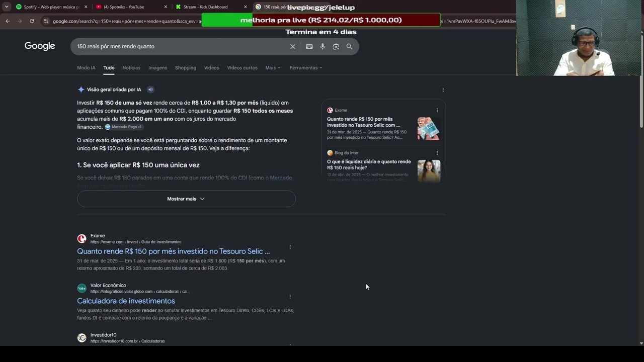The height and width of the screenshot is (362, 644).
Task: Reload the Google search page
Action: pos(32,21)
